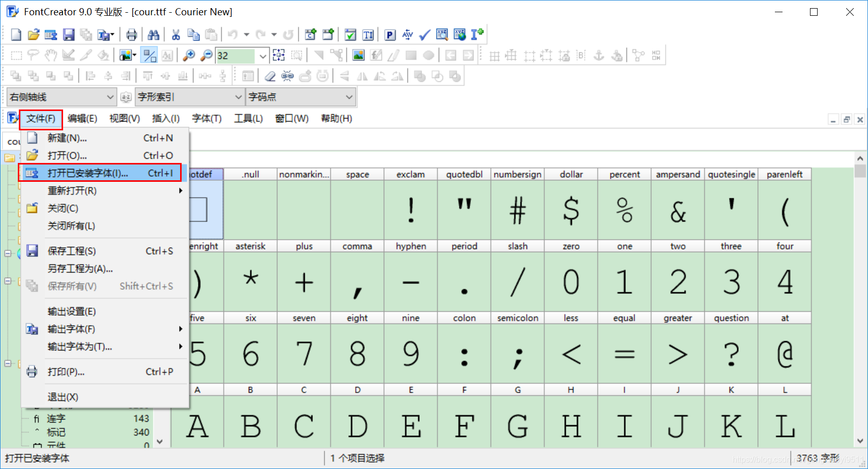The height and width of the screenshot is (469, 868).
Task: Click the Open folder toolbar icon
Action: point(34,35)
